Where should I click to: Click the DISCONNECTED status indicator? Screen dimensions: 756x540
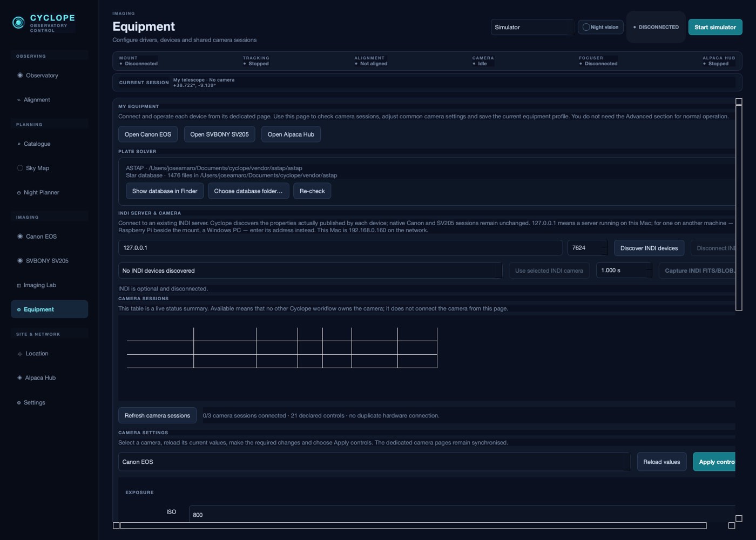pyautogui.click(x=656, y=27)
